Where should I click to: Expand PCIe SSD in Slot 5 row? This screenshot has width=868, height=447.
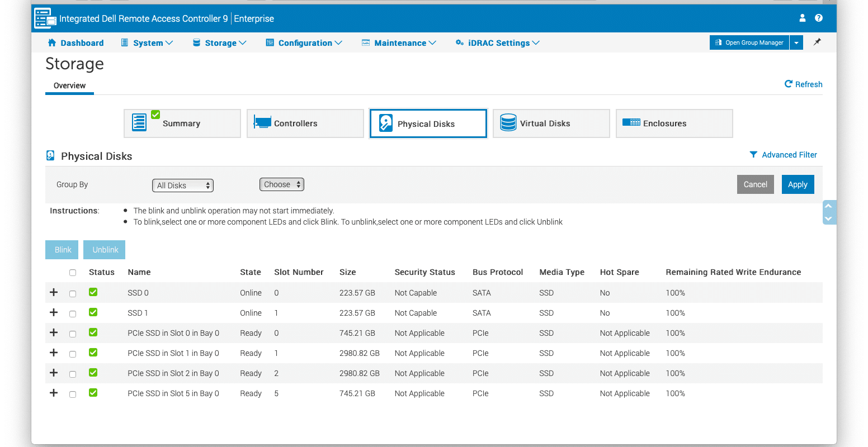pos(54,393)
